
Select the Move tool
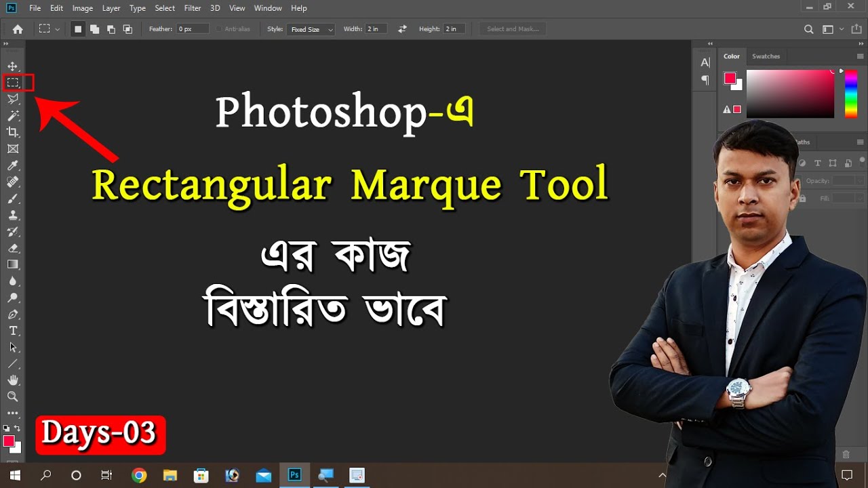pyautogui.click(x=13, y=66)
